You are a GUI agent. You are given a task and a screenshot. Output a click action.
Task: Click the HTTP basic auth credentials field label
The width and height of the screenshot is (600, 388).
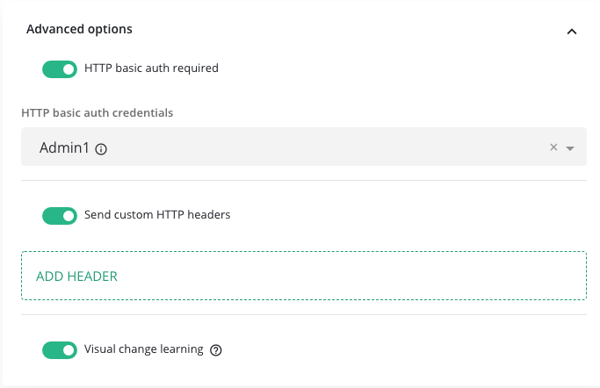[97, 113]
